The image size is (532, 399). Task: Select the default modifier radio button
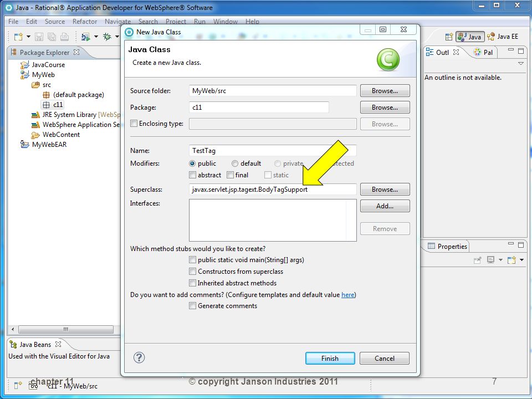coord(235,163)
